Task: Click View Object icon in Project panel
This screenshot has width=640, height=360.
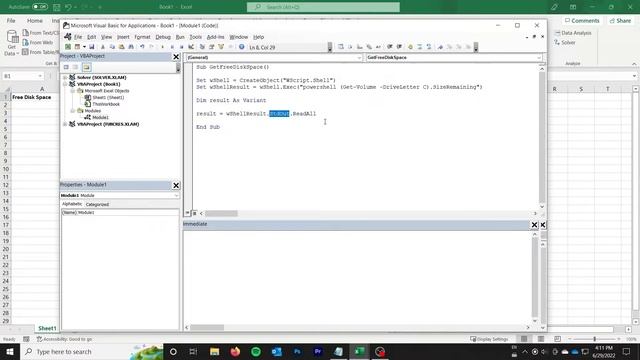Action: pos(76,67)
